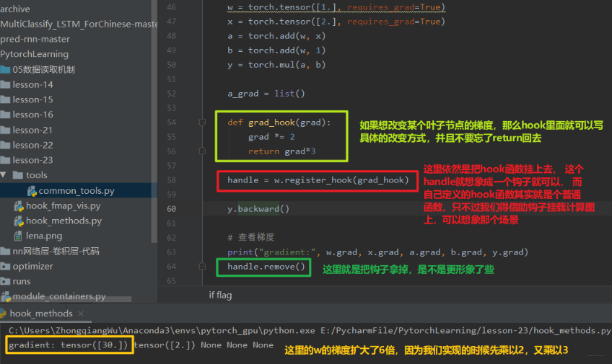
Task: Open module_containers.py in project tree
Action: click(59, 296)
